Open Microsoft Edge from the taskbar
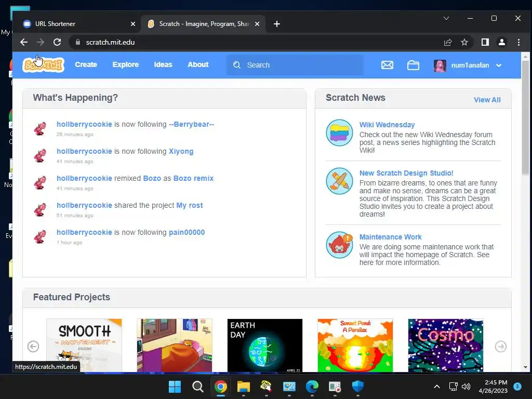 [x=312, y=387]
